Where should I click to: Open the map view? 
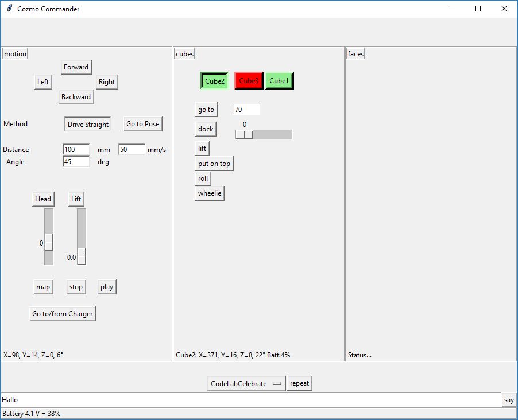coord(43,287)
